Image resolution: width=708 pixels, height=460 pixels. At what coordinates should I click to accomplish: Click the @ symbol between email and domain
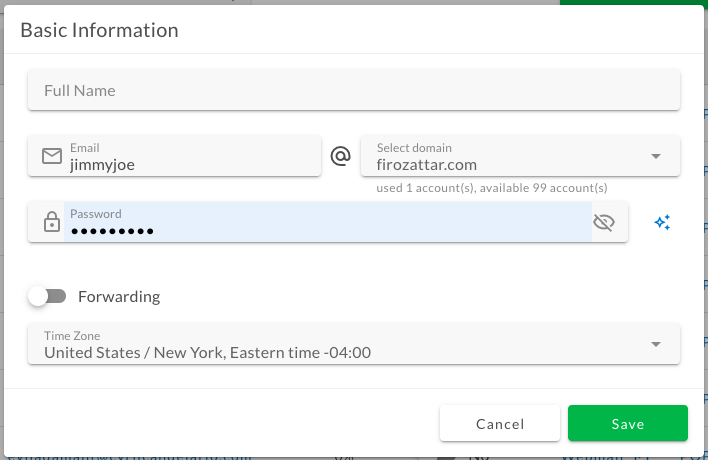(x=341, y=156)
